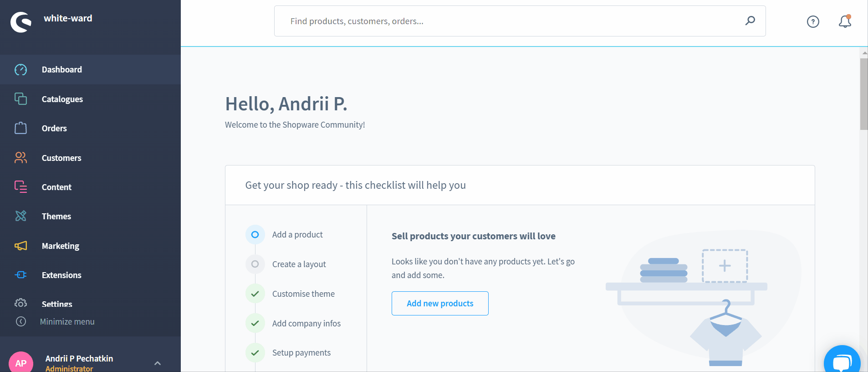Open the notifications bell

click(x=845, y=21)
